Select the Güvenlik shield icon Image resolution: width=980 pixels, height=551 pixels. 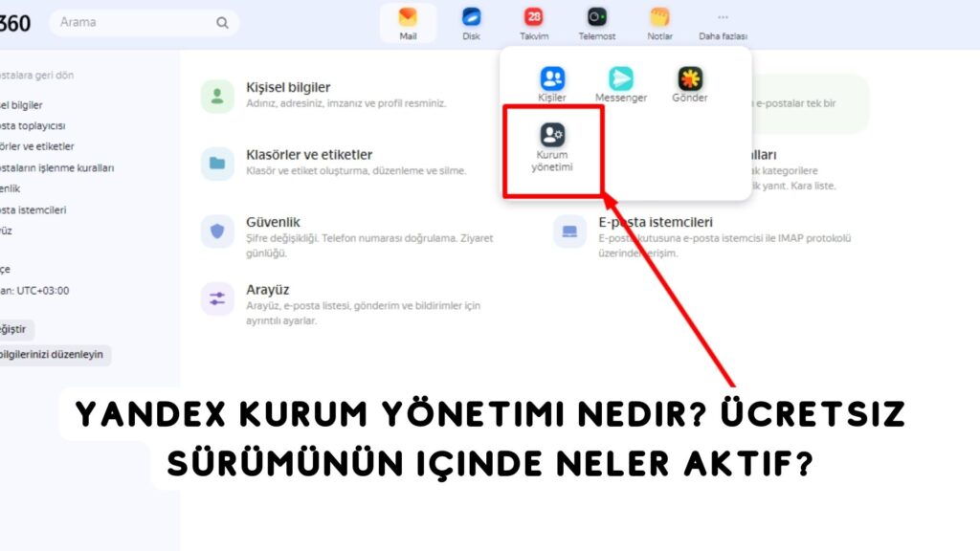tap(217, 231)
